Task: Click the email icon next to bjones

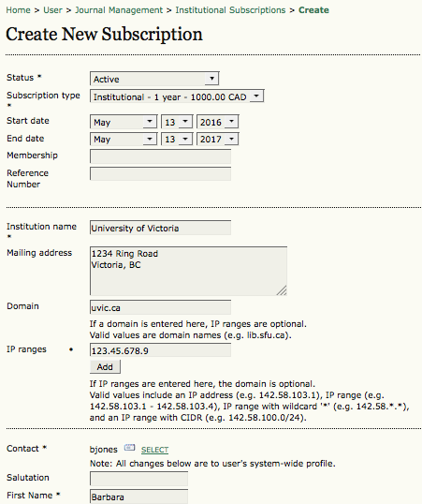Action: coord(129,448)
